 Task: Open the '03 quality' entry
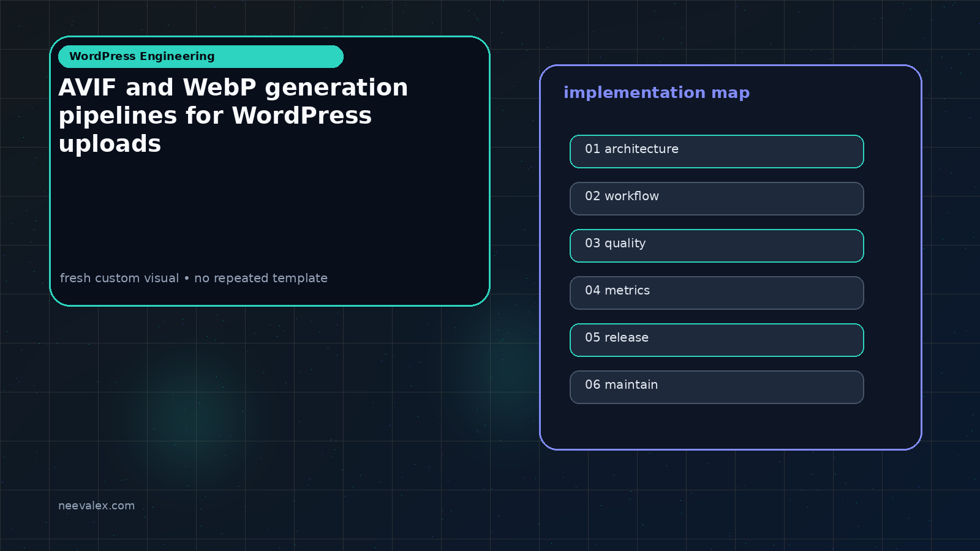coord(717,246)
